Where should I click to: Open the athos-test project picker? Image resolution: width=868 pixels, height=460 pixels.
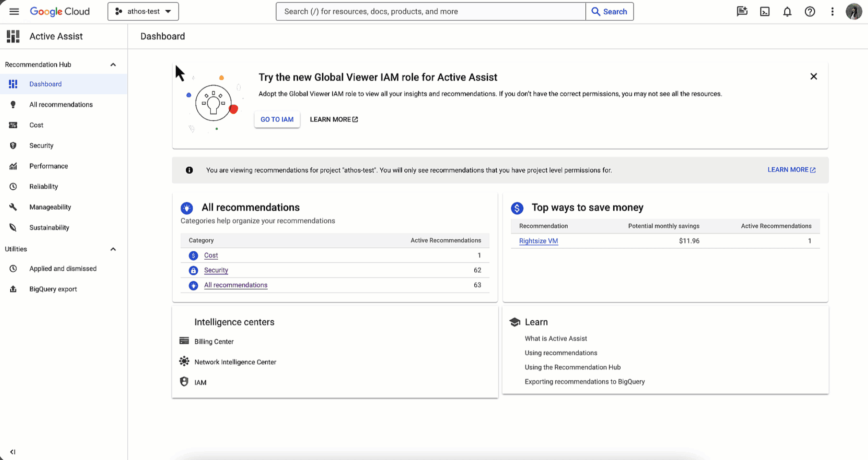(143, 11)
